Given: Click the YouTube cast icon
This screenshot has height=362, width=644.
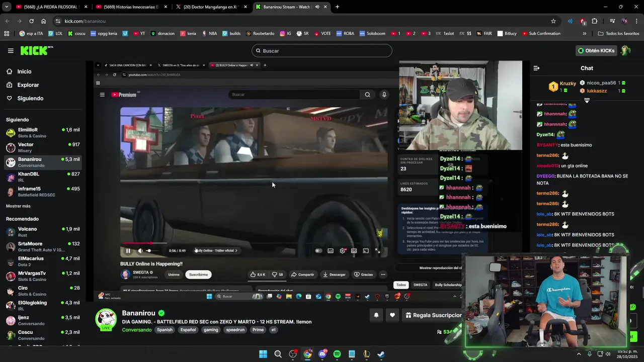Looking at the screenshot, I should (x=366, y=250).
